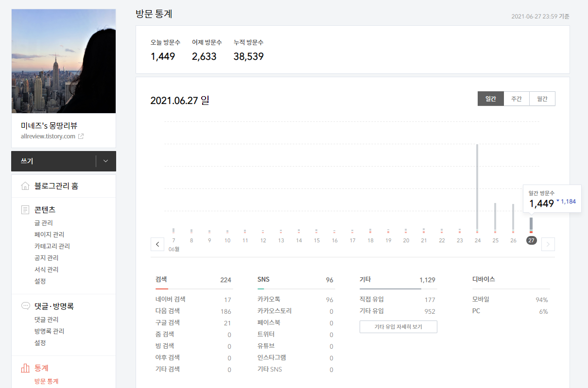Expand the dropdown arrow beside 쓰기
Screen dimensions: 588x388
point(105,161)
